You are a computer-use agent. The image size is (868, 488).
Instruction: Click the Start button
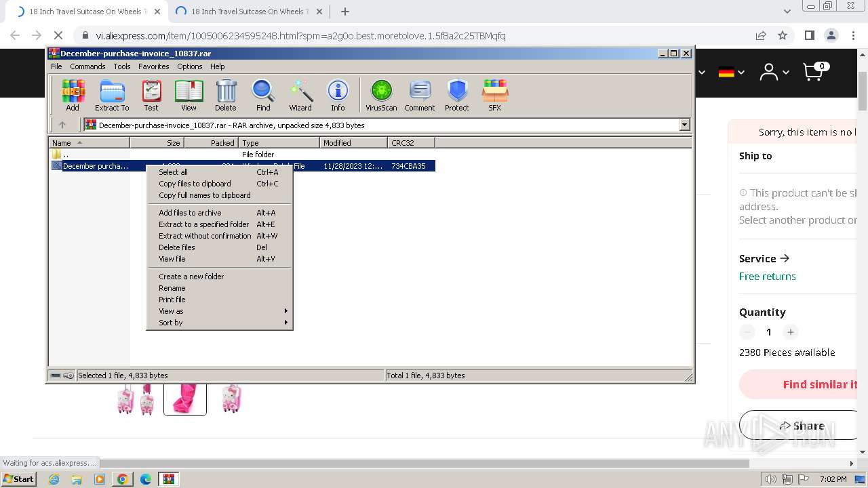19,479
